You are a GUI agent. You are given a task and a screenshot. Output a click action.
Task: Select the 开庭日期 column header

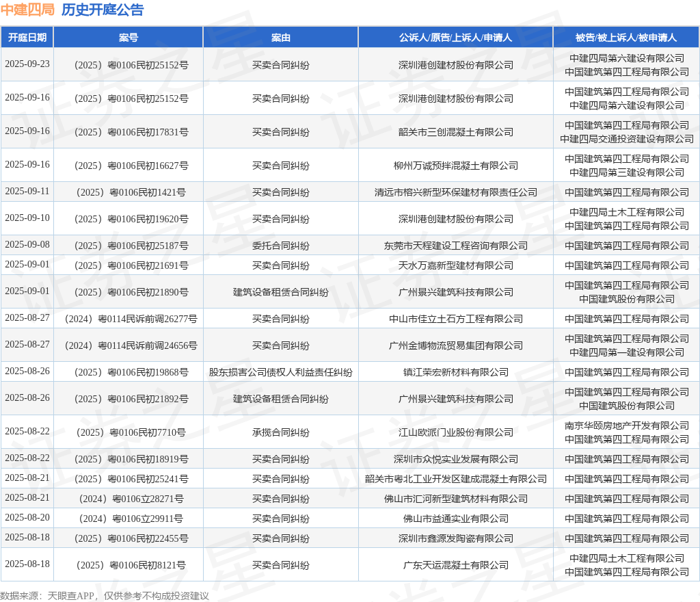[27, 38]
